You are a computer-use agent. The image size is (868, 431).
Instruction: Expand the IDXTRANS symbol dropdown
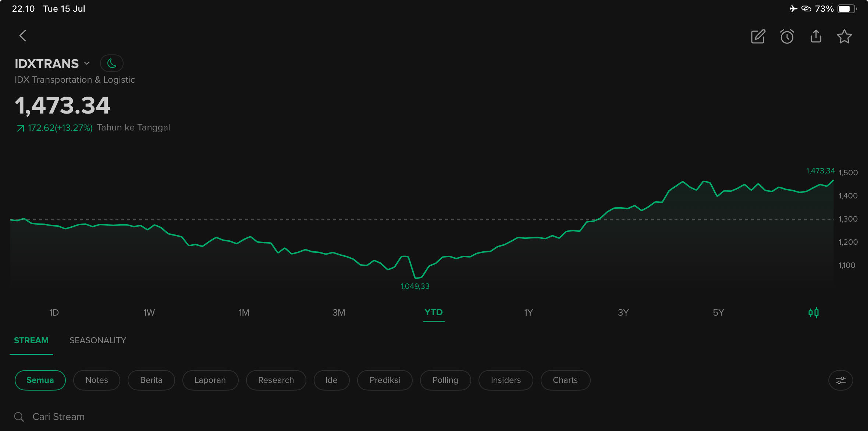(87, 63)
